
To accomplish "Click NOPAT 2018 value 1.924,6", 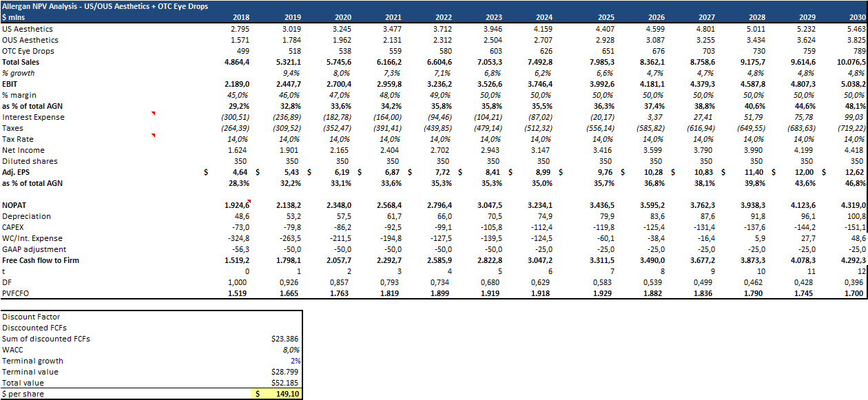I will point(238,205).
